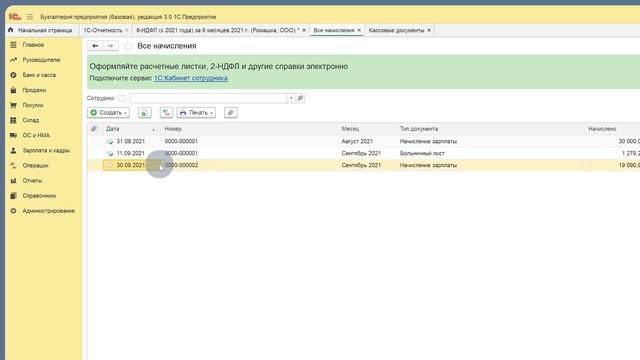Close the Все начисления tab
The height and width of the screenshot is (360, 640).
(359, 30)
